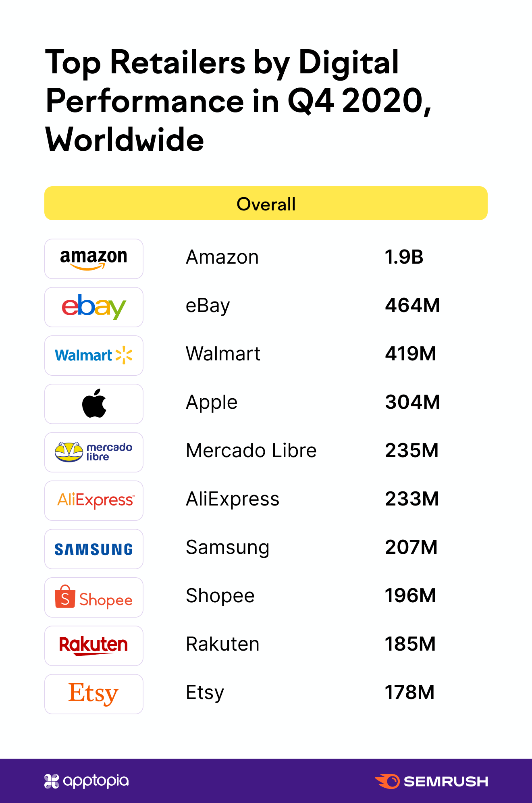Click the Etsy 178M figure
The height and width of the screenshot is (803, 532).
[410, 693]
